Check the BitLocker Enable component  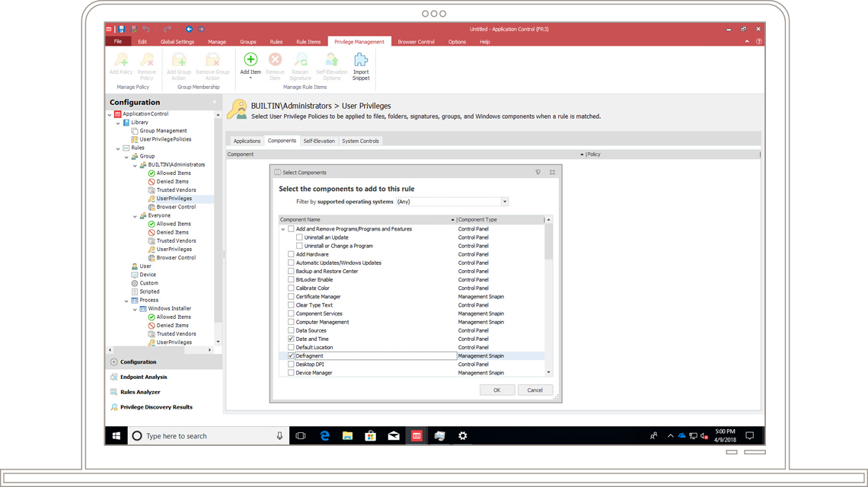click(291, 280)
